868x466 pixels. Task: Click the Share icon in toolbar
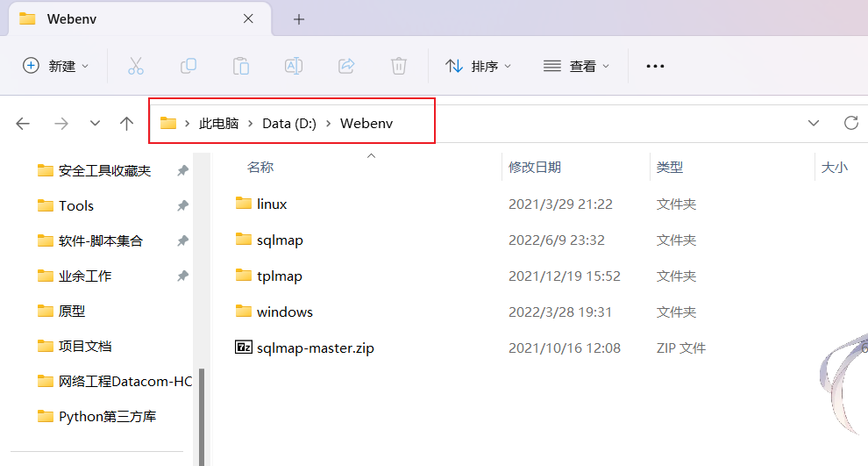click(x=346, y=66)
